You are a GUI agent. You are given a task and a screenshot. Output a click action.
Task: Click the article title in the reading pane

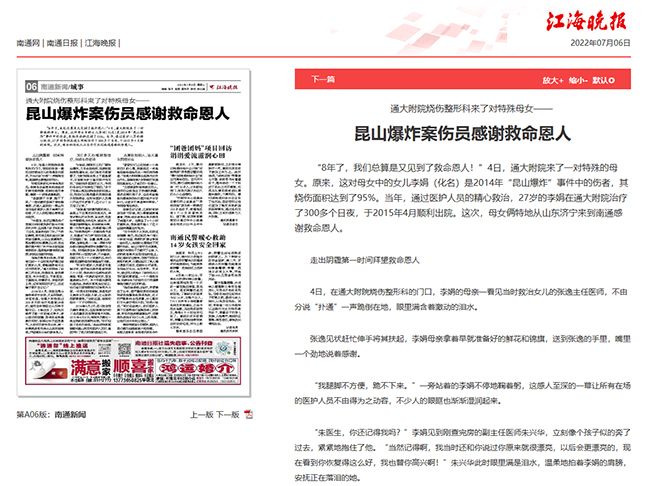pyautogui.click(x=469, y=131)
